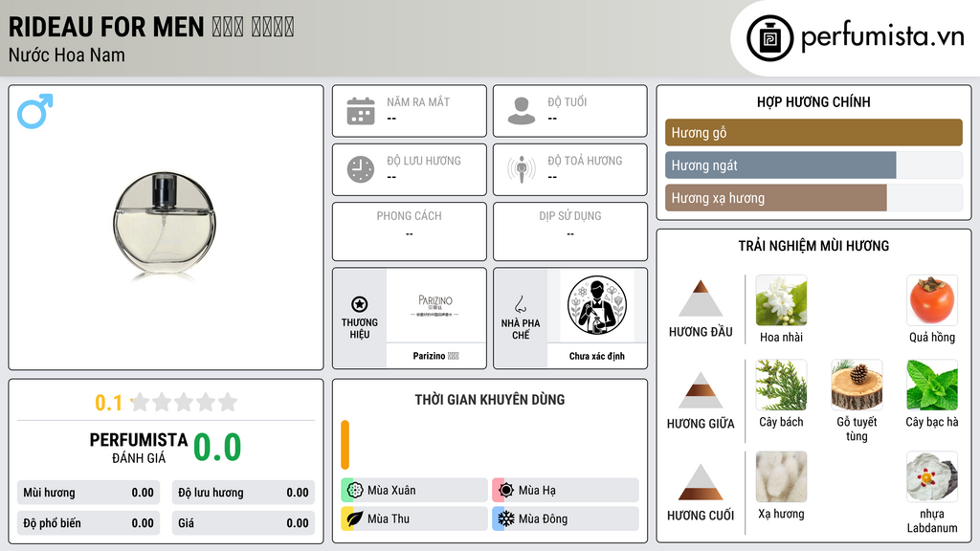The height and width of the screenshot is (551, 980).
Task: Click the nose icon above Nhà pha chế
Action: pyautogui.click(x=520, y=304)
